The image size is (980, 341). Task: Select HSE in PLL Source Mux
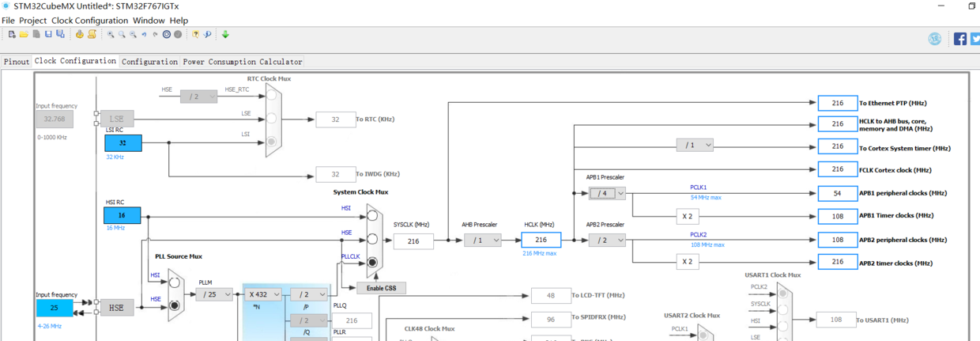coord(175,305)
